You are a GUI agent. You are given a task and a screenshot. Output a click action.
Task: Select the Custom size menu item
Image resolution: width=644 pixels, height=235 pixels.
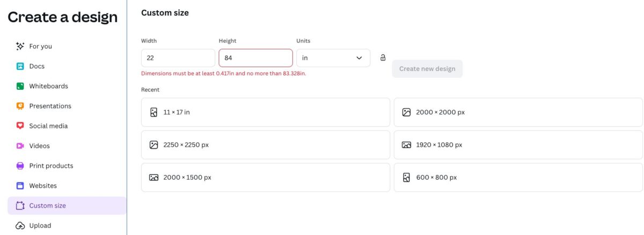pos(67,205)
